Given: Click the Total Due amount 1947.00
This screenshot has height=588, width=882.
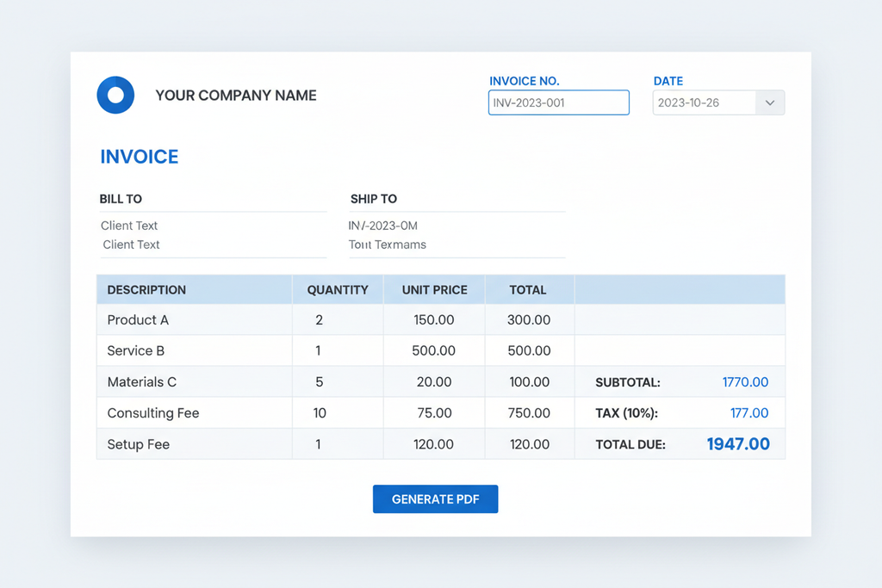Looking at the screenshot, I should [x=738, y=444].
